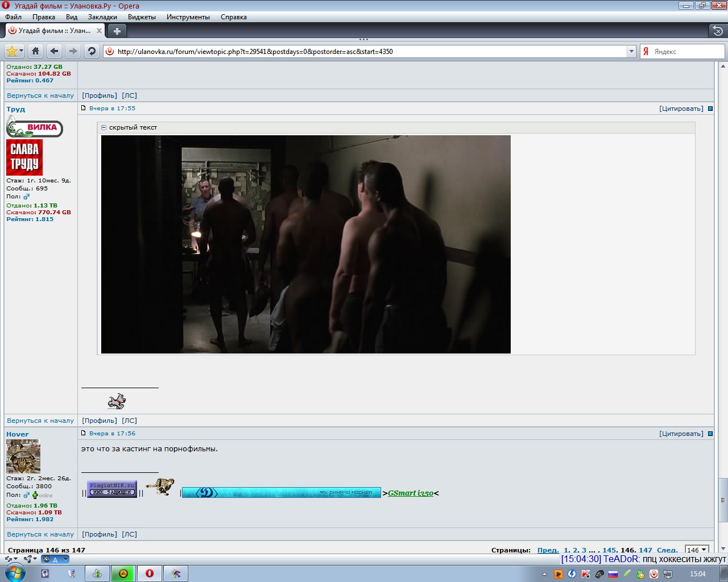Open the Виджеты menu
The height and width of the screenshot is (582, 728).
(x=142, y=17)
